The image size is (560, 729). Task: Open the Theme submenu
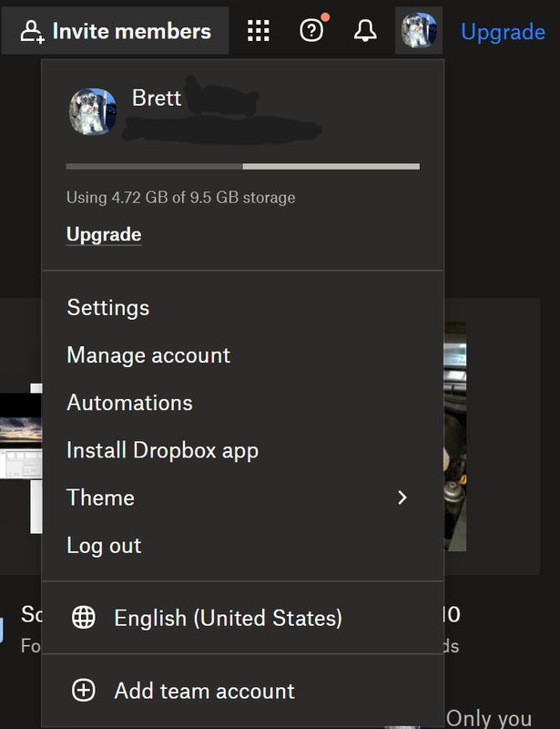coord(242,498)
